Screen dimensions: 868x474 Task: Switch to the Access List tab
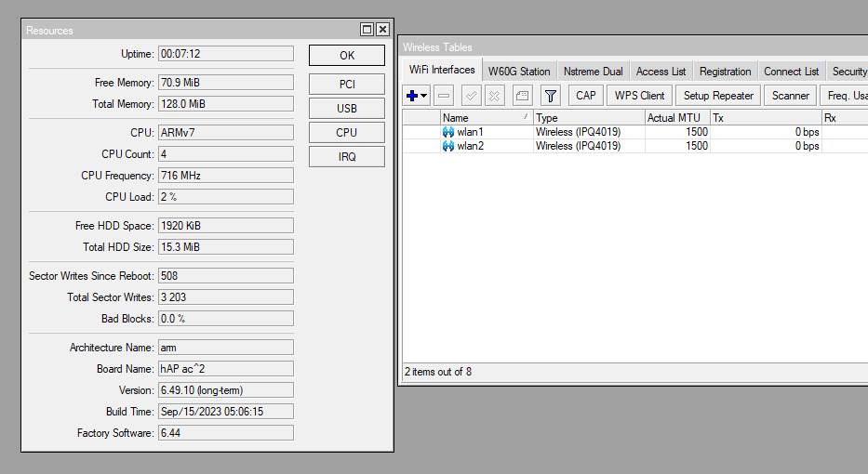click(x=661, y=72)
